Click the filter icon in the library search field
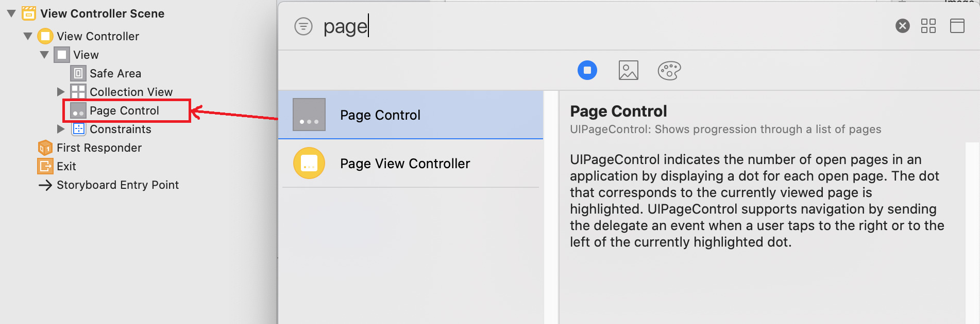The width and height of the screenshot is (980, 324). (x=303, y=26)
